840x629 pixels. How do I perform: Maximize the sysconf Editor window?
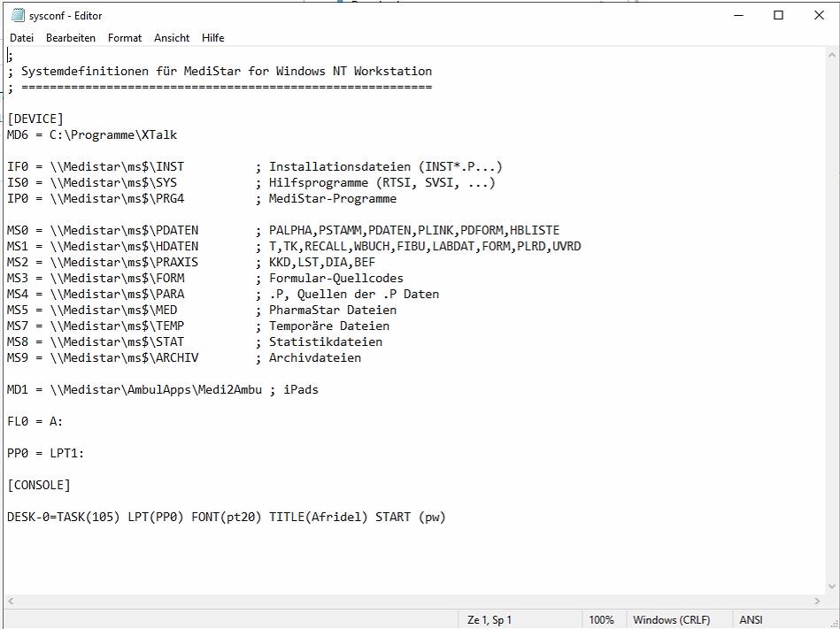[x=778, y=16]
